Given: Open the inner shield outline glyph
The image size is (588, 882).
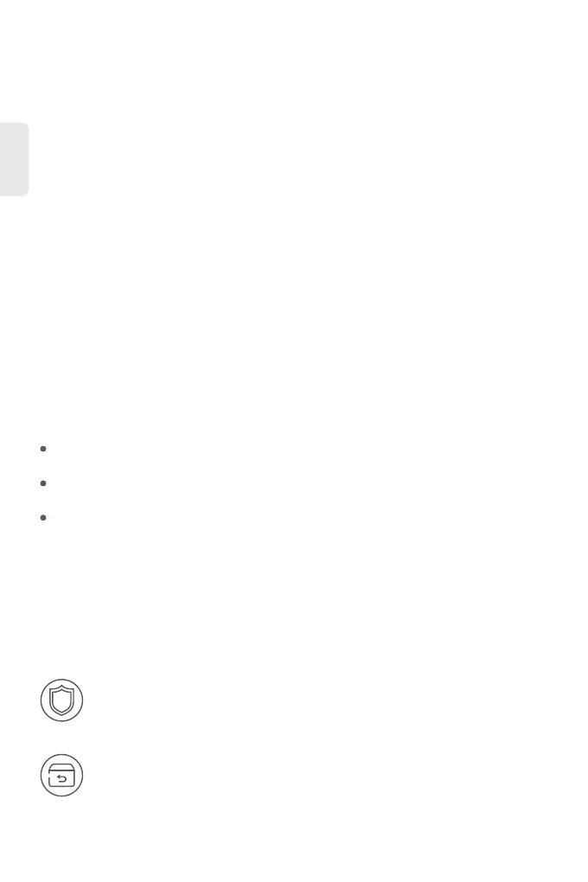Looking at the screenshot, I should pos(62,700).
